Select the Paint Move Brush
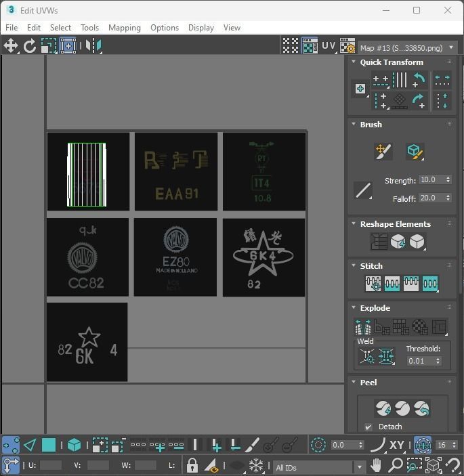The height and width of the screenshot is (476, 464). click(383, 151)
